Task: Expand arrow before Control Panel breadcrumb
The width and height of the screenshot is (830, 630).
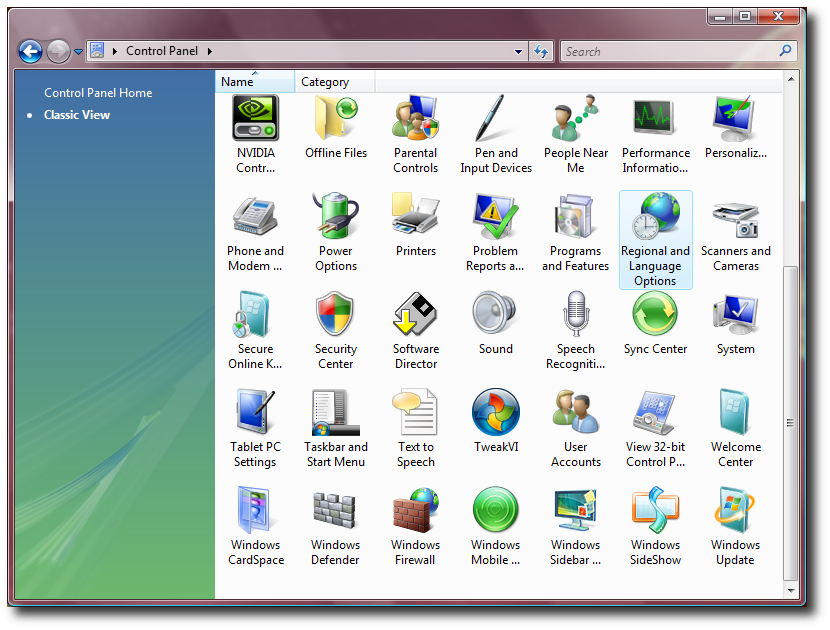Action: (114, 51)
